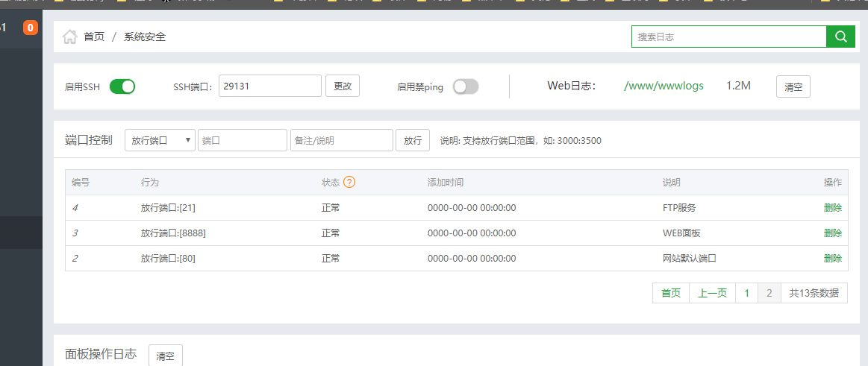Focus the 搜索日志 search field
868x366 pixels.
[x=728, y=37]
